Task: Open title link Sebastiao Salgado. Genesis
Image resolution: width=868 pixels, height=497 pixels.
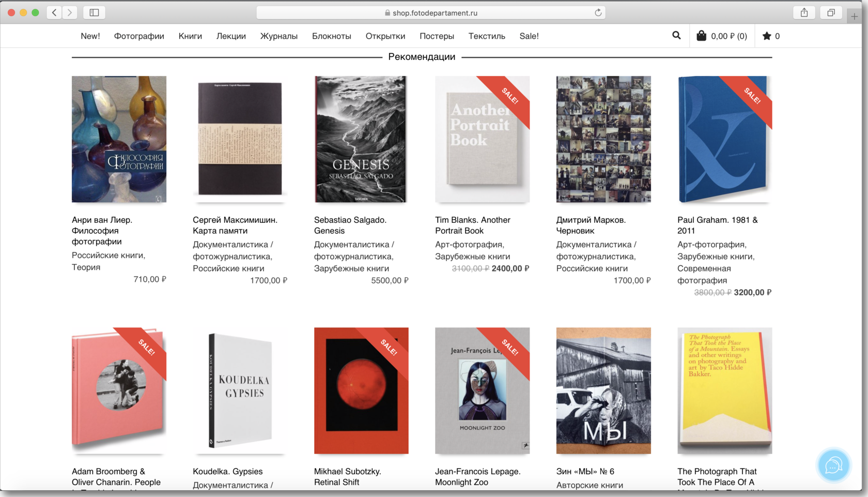Action: tap(350, 225)
